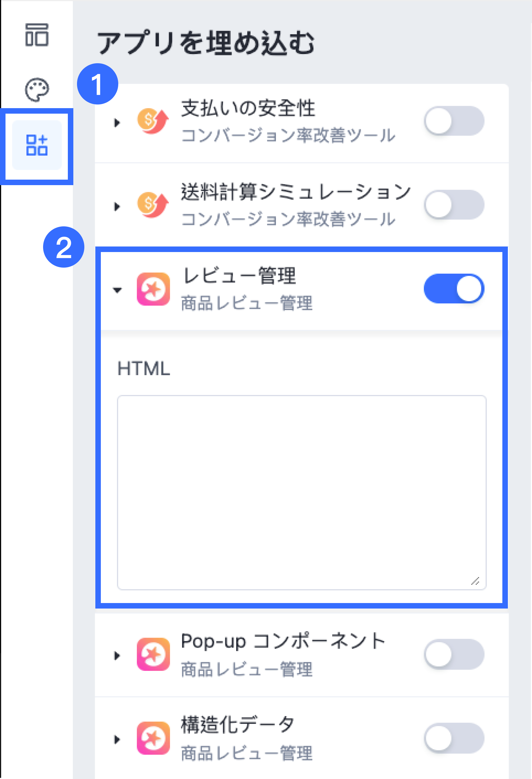This screenshot has width=532, height=779.
Task: Enable the 支払いの安全性 toggle
Action: click(x=454, y=121)
